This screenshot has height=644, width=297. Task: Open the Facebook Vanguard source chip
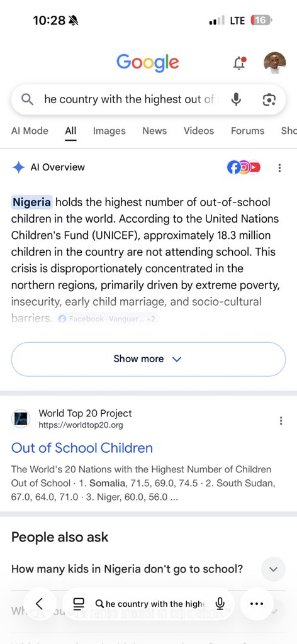tap(107, 319)
